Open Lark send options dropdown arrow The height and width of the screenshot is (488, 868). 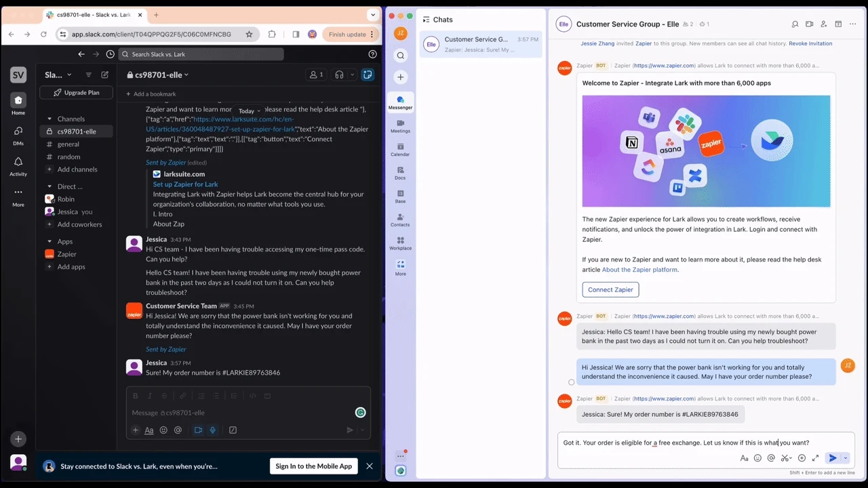click(x=845, y=458)
